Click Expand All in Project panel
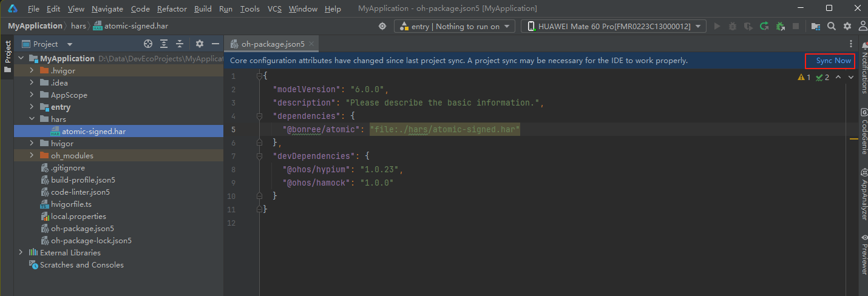 164,44
